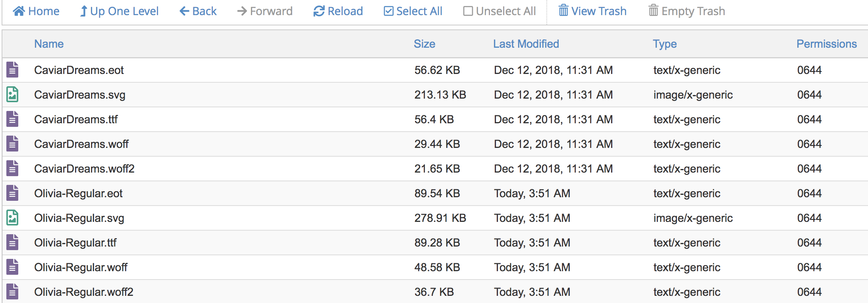Click image icon for CaviarDreams.svg
Viewport: 868px width, 303px height.
pyautogui.click(x=12, y=95)
